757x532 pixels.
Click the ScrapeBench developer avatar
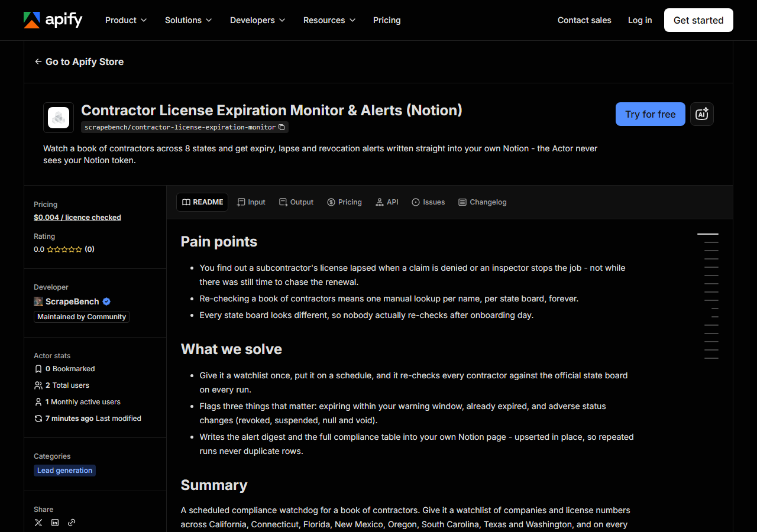tap(38, 301)
